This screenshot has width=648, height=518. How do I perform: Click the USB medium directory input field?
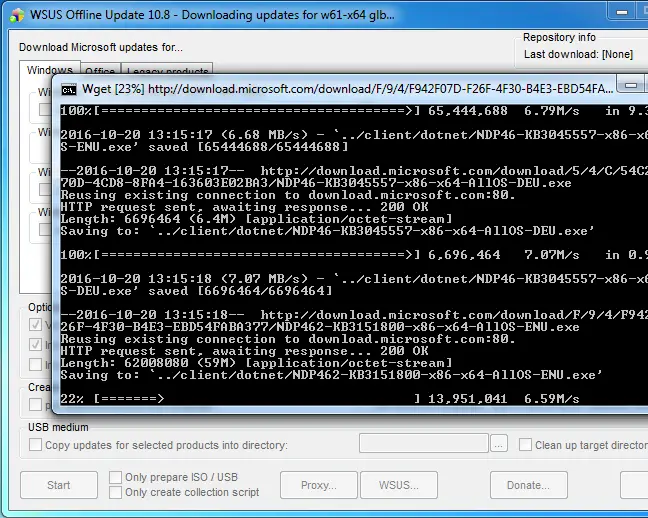(x=424, y=443)
